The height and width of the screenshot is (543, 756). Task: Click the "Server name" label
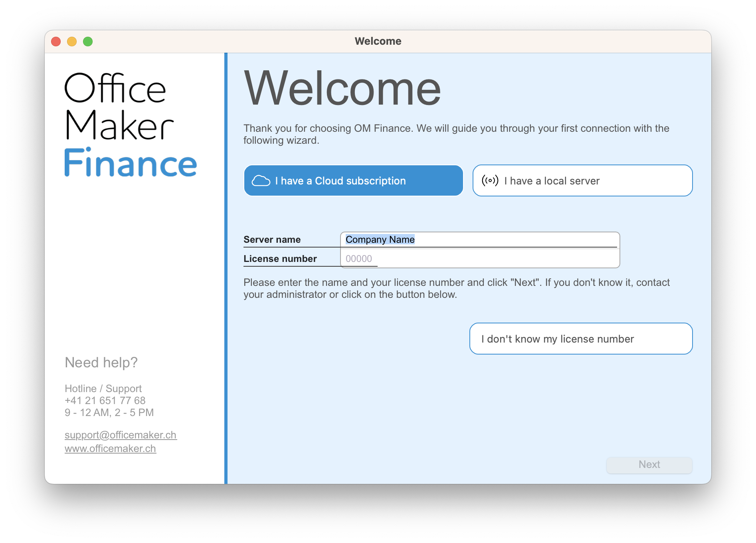tap(272, 240)
